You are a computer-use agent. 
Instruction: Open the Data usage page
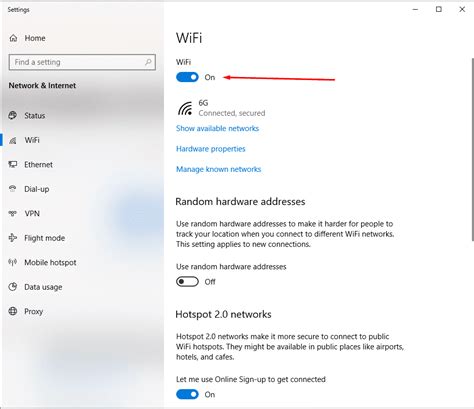[x=43, y=287]
